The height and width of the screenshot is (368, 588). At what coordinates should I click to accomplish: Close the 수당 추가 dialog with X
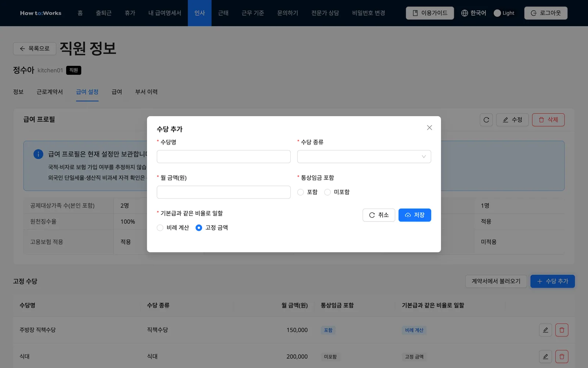[x=429, y=128]
